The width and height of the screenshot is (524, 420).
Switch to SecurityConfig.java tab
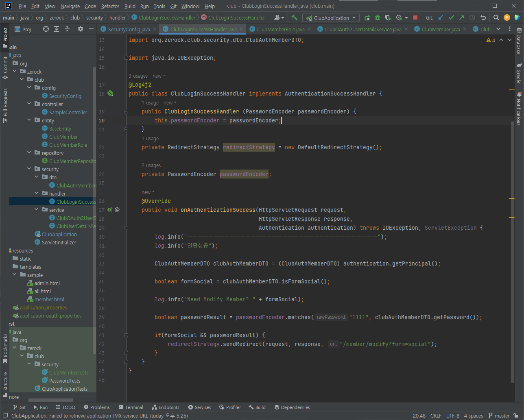(129, 29)
